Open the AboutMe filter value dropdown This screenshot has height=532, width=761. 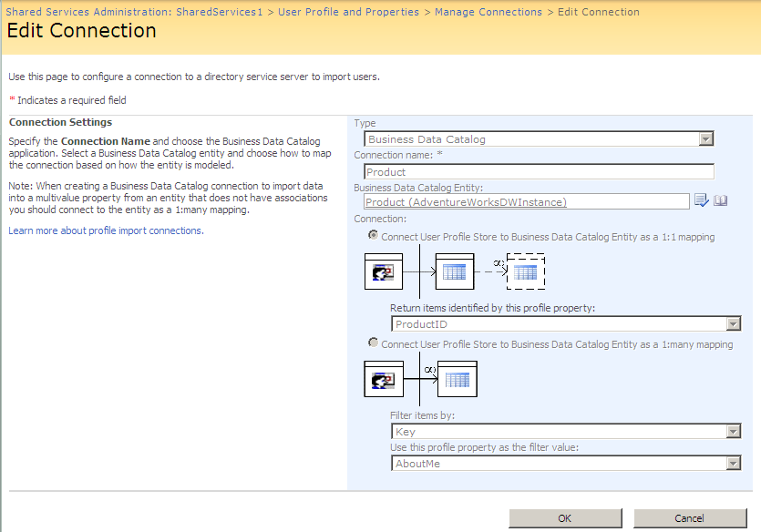565,464
